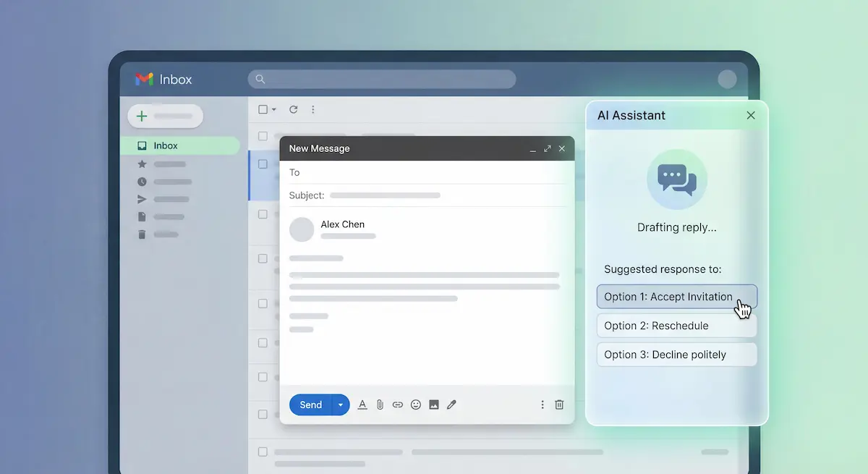868x474 pixels.
Task: Insert a signature with the pen icon
Action: 451,405
